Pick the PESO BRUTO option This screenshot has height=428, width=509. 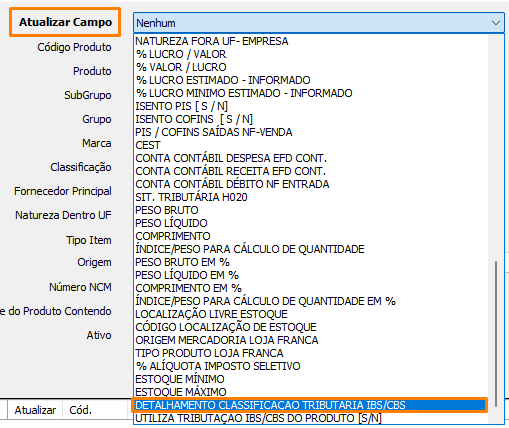click(x=311, y=210)
